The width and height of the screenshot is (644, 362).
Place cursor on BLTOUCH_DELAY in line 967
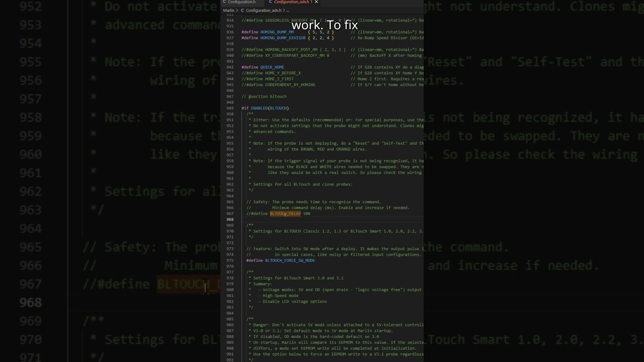(x=285, y=214)
